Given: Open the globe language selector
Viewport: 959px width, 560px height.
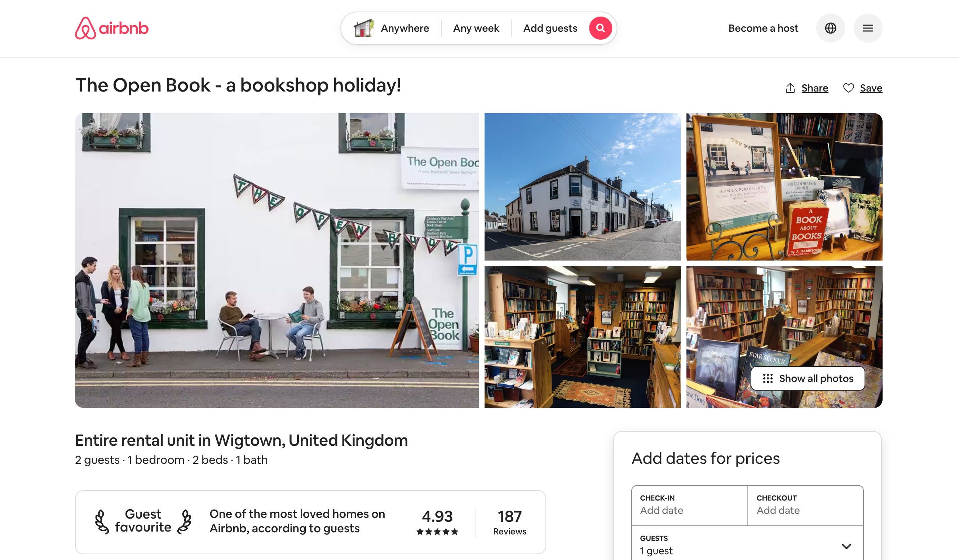Looking at the screenshot, I should [830, 28].
